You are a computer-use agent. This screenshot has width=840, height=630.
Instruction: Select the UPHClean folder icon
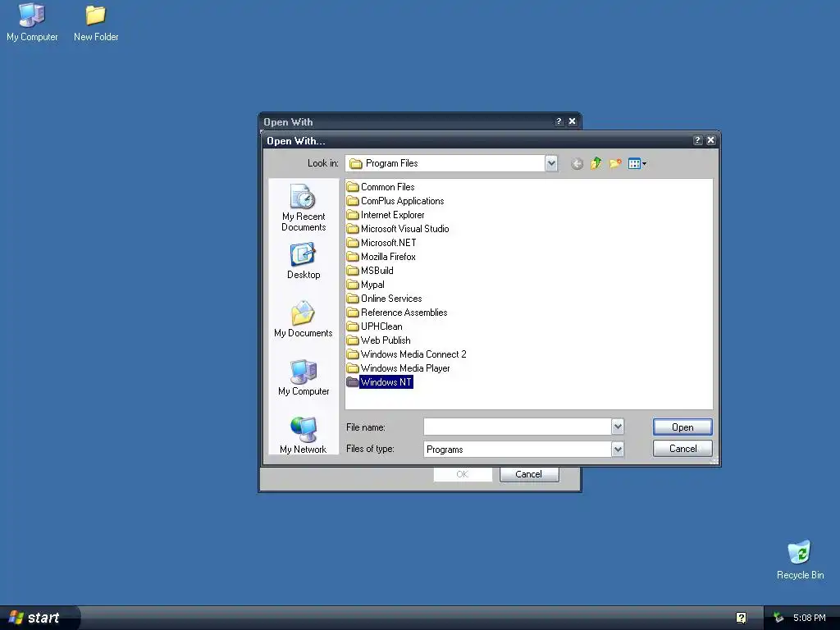click(x=352, y=326)
